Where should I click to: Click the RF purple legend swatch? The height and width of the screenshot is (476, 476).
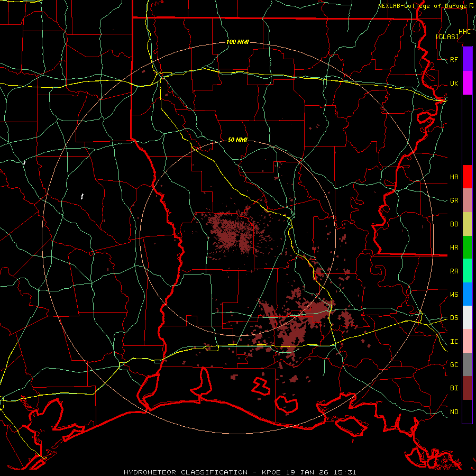click(467, 59)
